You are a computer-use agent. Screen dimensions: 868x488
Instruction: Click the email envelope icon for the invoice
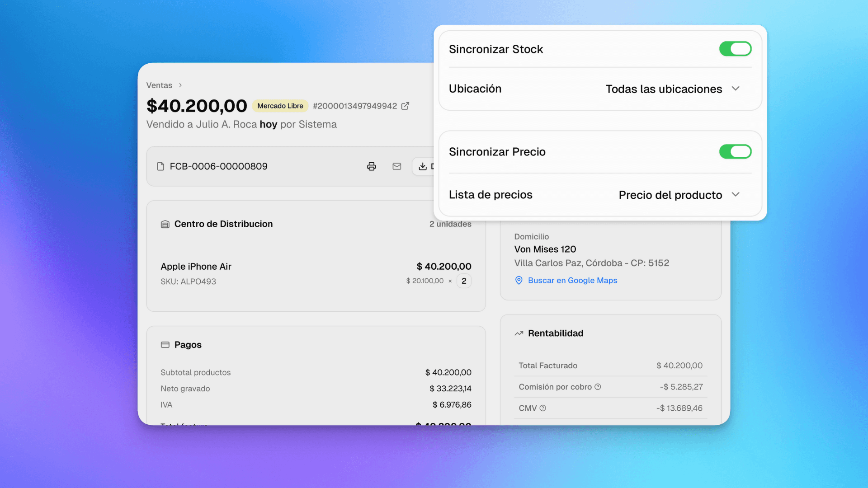click(x=397, y=166)
